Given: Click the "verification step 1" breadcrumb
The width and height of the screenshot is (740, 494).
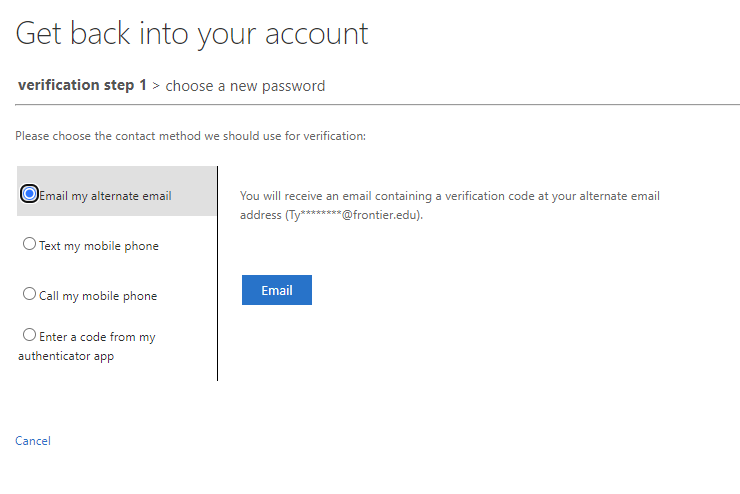Looking at the screenshot, I should pyautogui.click(x=82, y=86).
